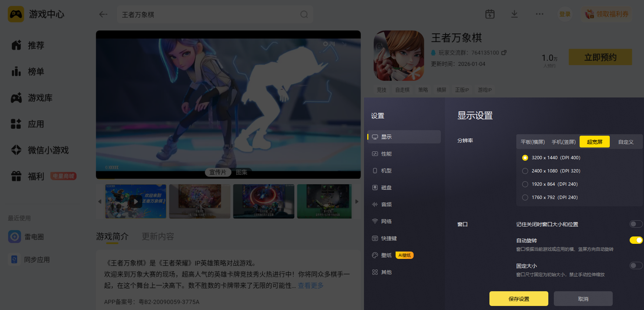
Task: Open 其他 settings category
Action: 404,272
